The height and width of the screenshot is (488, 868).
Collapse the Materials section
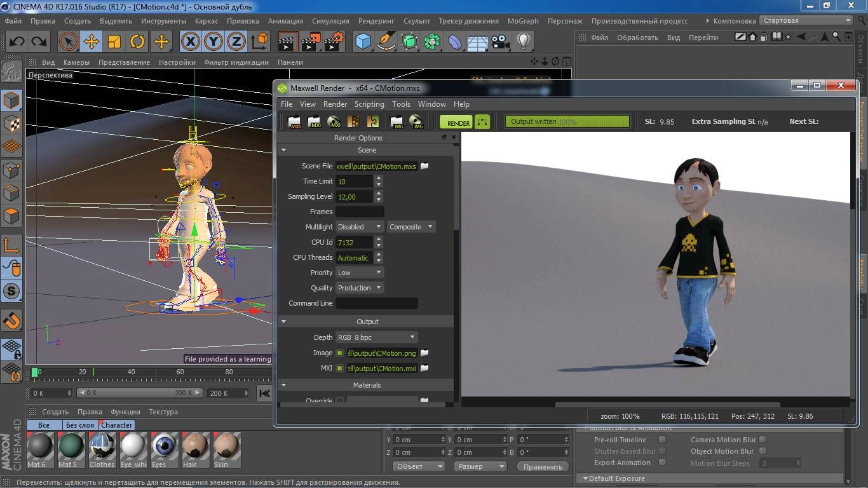[284, 385]
